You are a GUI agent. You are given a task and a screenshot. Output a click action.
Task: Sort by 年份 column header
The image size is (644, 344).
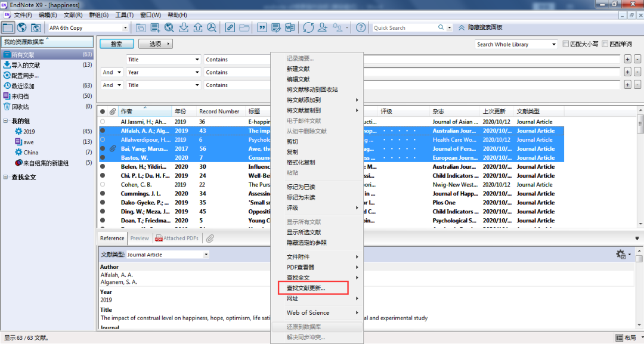click(180, 111)
